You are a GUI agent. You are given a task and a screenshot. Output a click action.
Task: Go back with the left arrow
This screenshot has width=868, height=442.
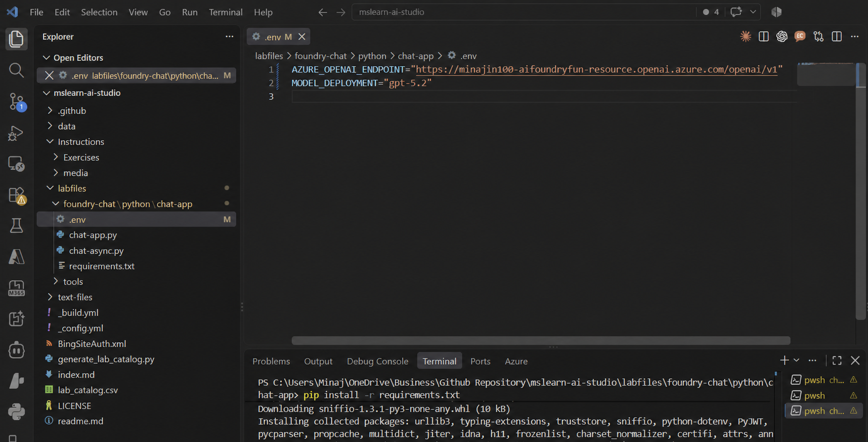[323, 12]
